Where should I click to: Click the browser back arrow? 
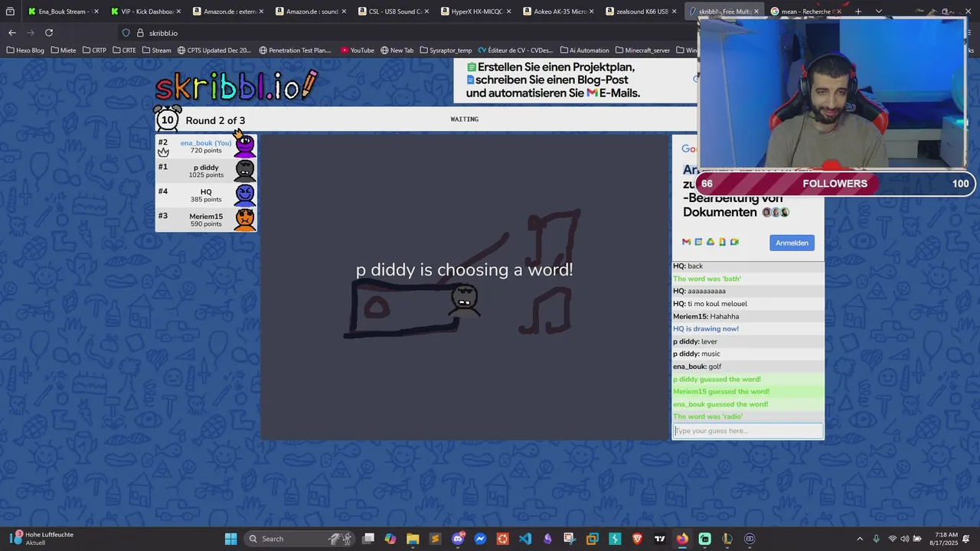coord(11,33)
